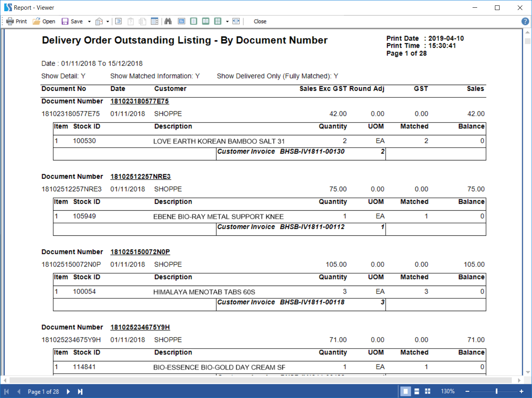The height and width of the screenshot is (398, 532).
Task: Click the zoom slider handle
Action: (x=496, y=391)
